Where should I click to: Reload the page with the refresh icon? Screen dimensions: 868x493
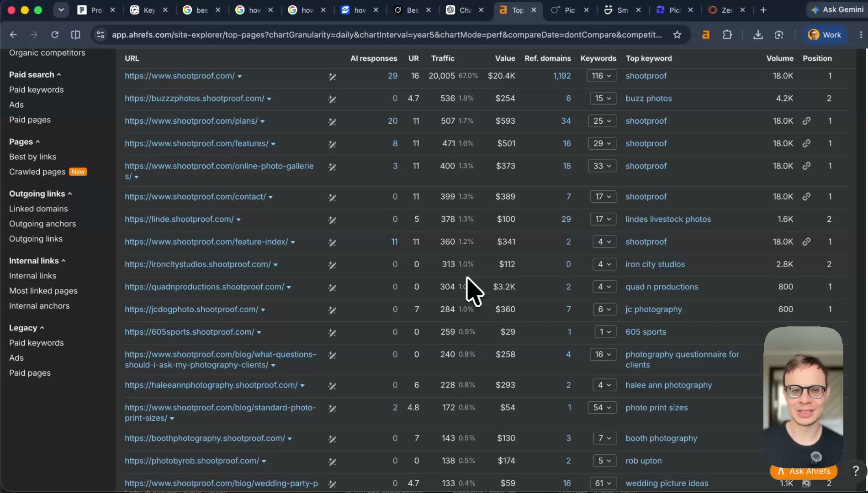(x=55, y=35)
